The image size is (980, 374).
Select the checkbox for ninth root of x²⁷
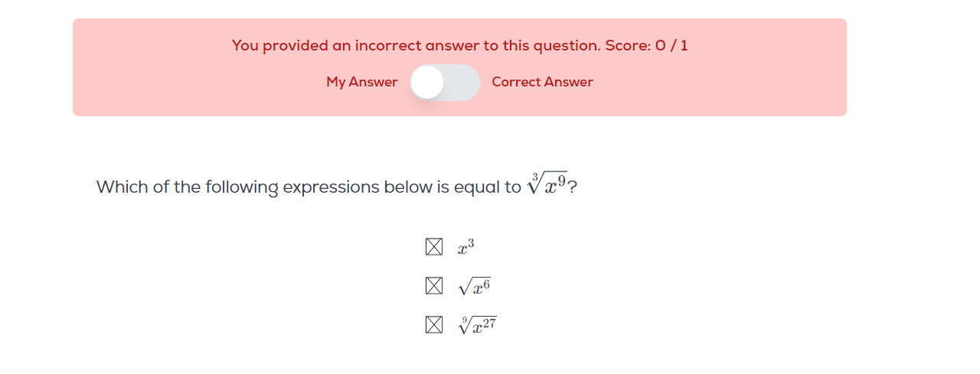[434, 325]
